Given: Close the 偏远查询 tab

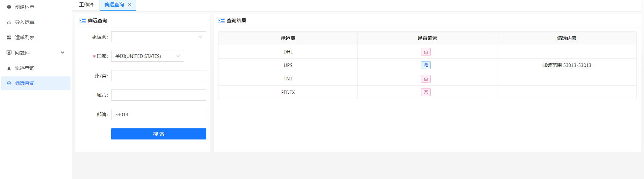Looking at the screenshot, I should point(130,5).
